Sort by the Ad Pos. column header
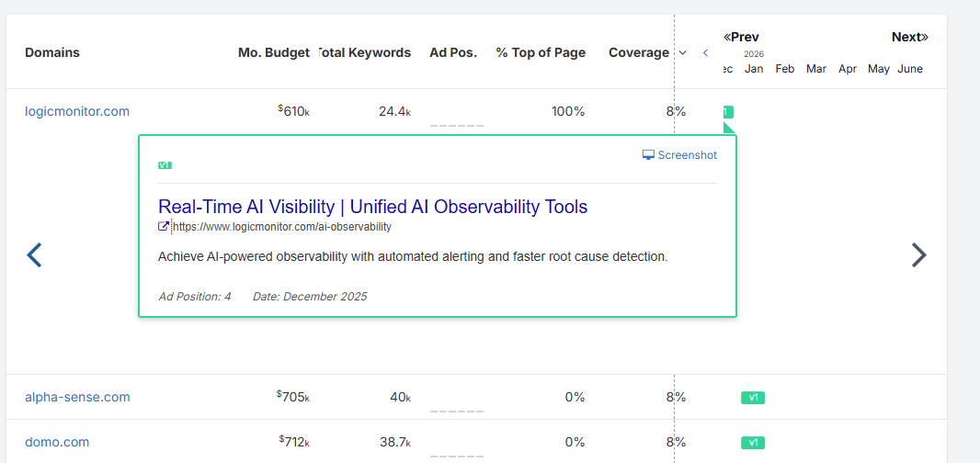Image resolution: width=980 pixels, height=463 pixels. (x=453, y=52)
